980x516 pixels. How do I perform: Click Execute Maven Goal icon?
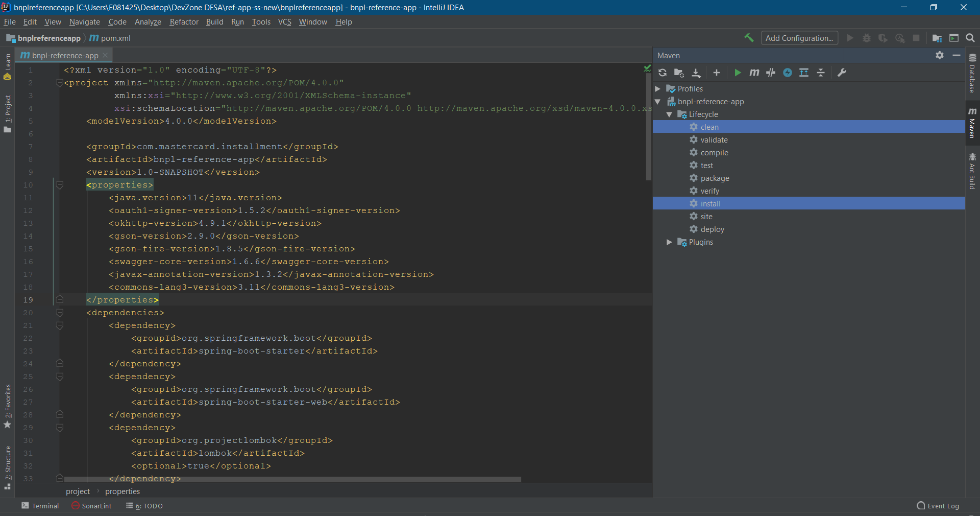point(754,73)
